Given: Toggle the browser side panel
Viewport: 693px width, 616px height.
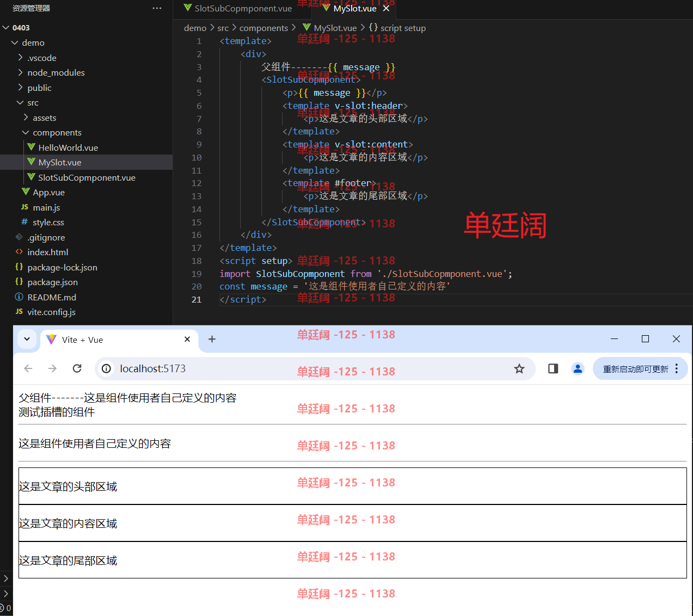Looking at the screenshot, I should tap(553, 368).
